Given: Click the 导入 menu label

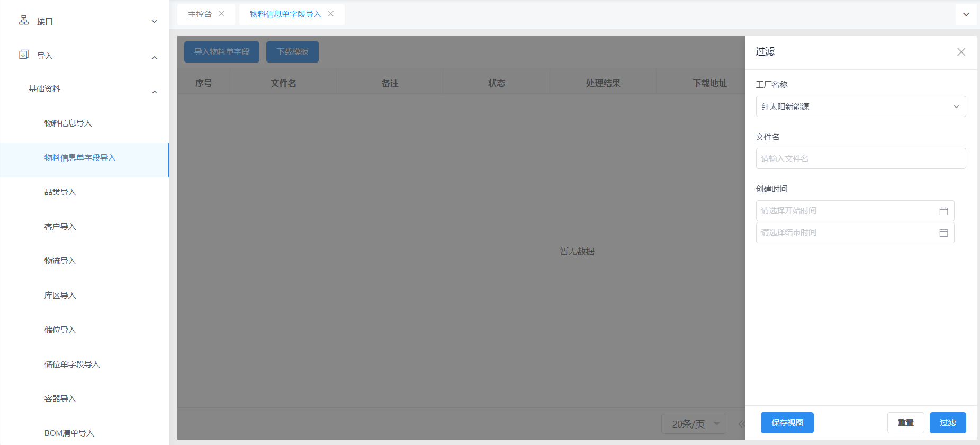Looking at the screenshot, I should pos(45,56).
